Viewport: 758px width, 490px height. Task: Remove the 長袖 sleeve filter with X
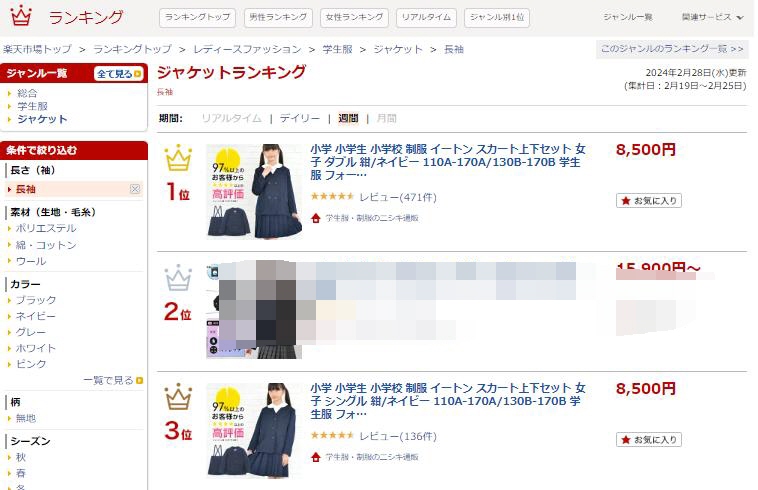(135, 189)
